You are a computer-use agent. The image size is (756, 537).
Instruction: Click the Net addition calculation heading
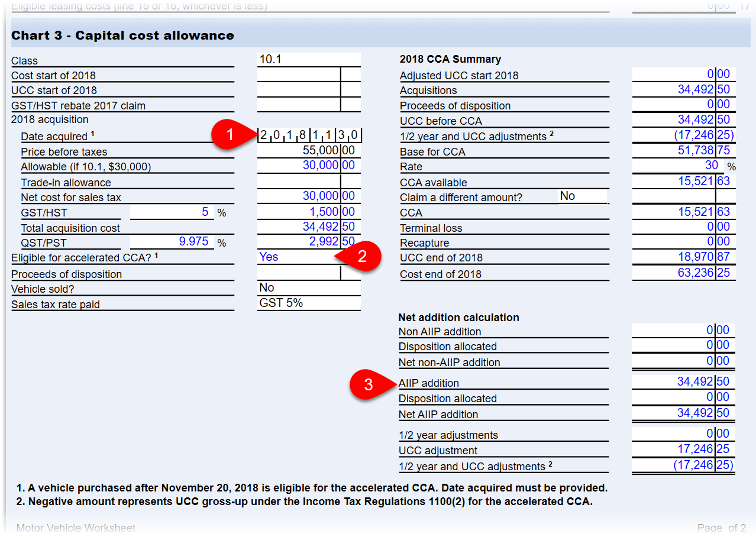tap(459, 318)
